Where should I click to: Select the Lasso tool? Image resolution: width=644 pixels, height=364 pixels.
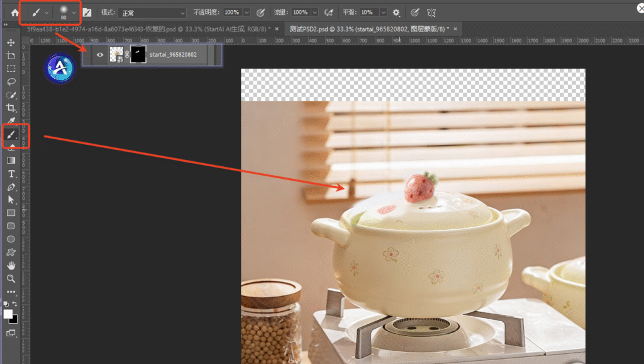(11, 82)
